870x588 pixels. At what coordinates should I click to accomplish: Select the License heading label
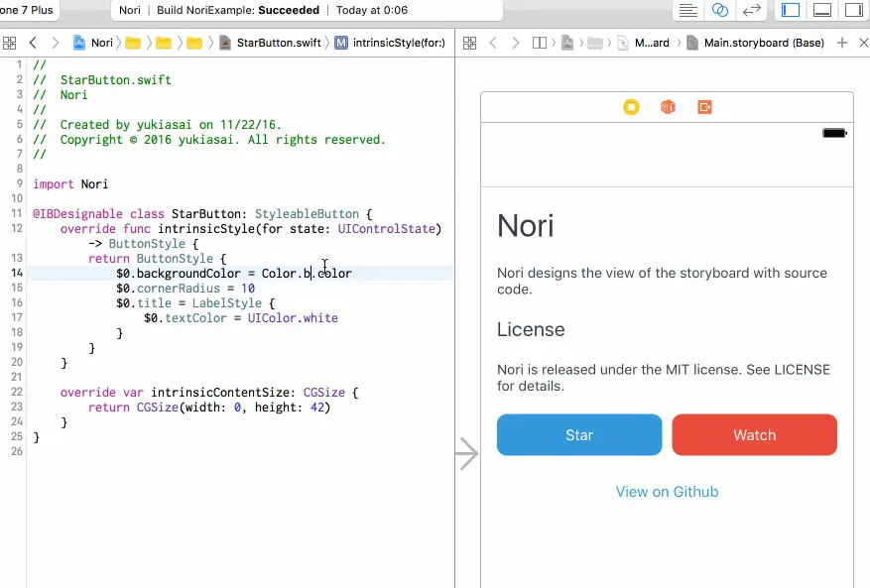(531, 329)
